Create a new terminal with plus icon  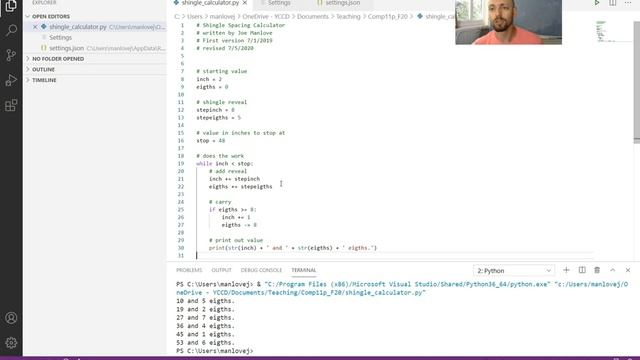[566, 270]
